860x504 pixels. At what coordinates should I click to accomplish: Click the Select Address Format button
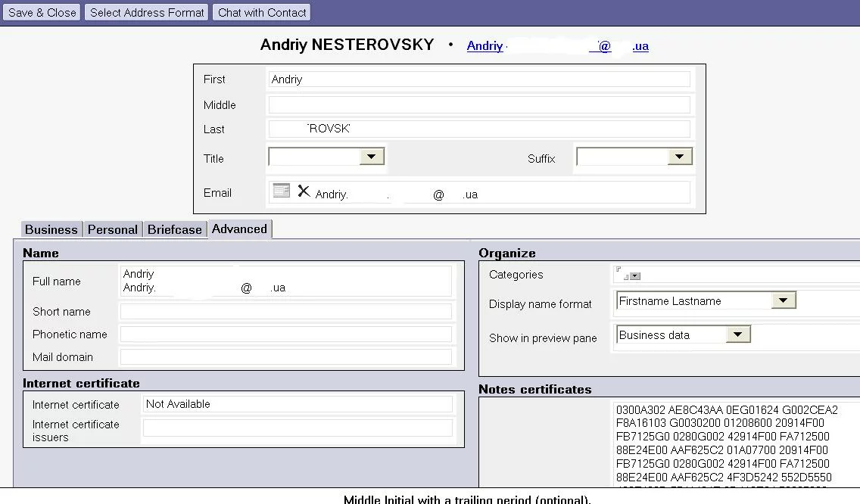147,12
